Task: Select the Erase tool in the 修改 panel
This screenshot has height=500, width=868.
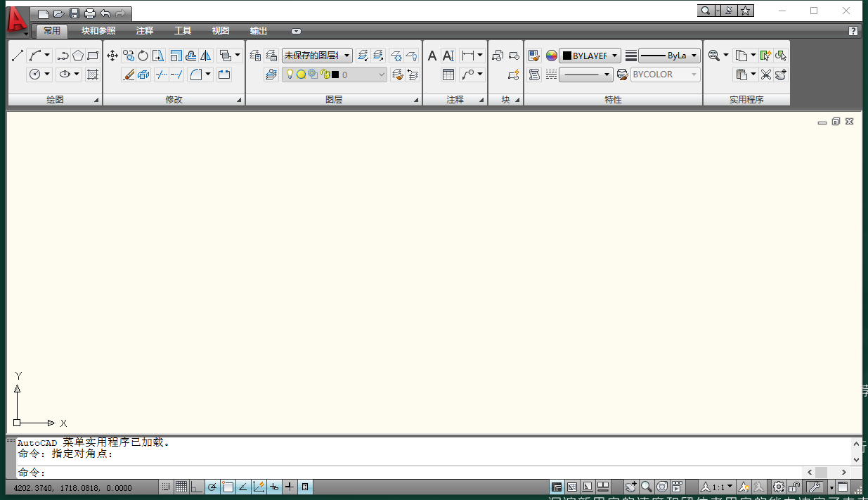Action: point(129,73)
